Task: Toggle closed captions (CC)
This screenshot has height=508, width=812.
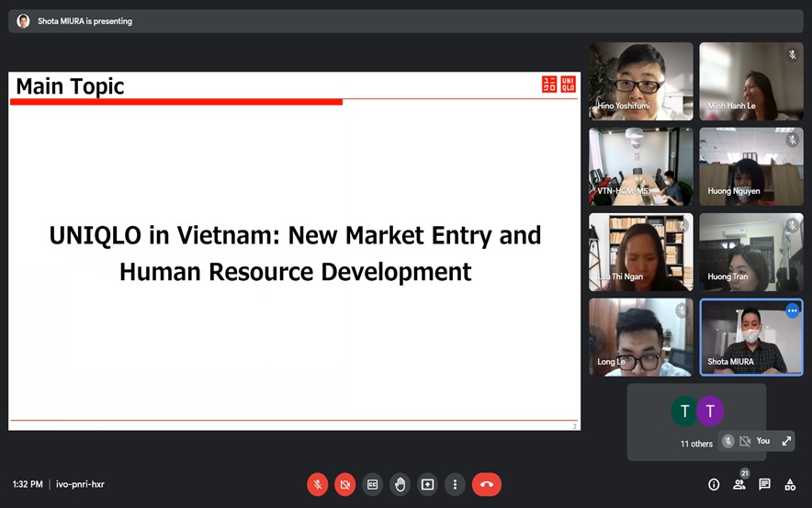Action: pos(372,485)
